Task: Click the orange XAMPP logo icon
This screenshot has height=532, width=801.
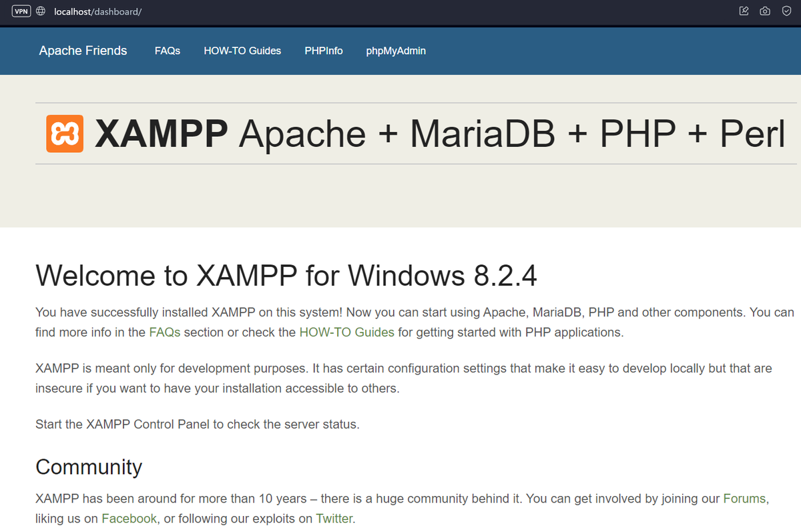Action: click(65, 134)
